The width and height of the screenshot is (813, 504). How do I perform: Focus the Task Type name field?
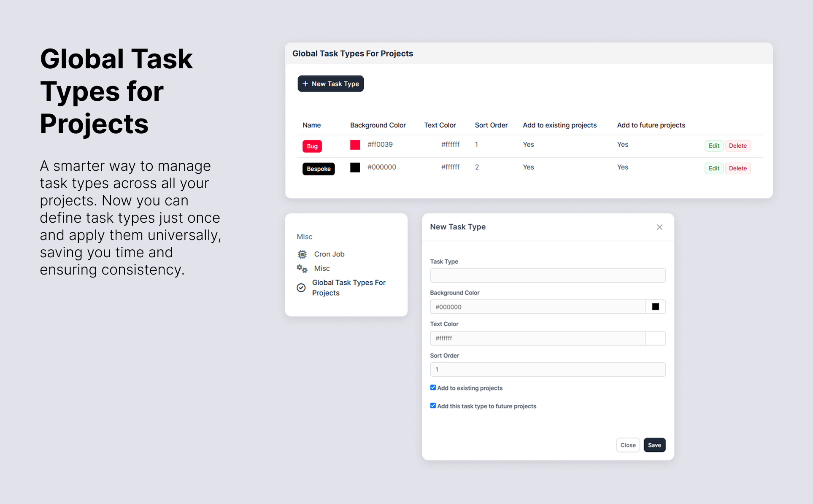pos(547,275)
